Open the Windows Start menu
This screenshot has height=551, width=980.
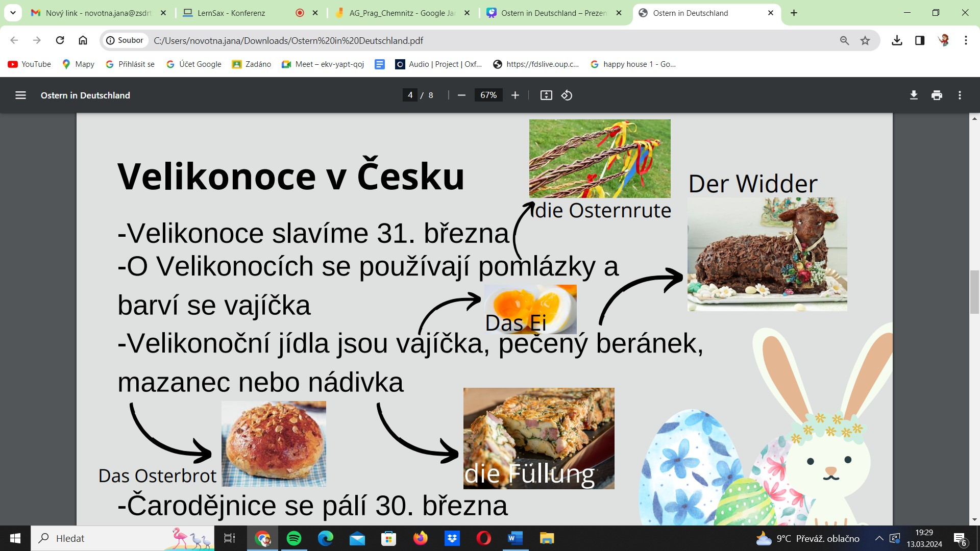click(x=15, y=538)
